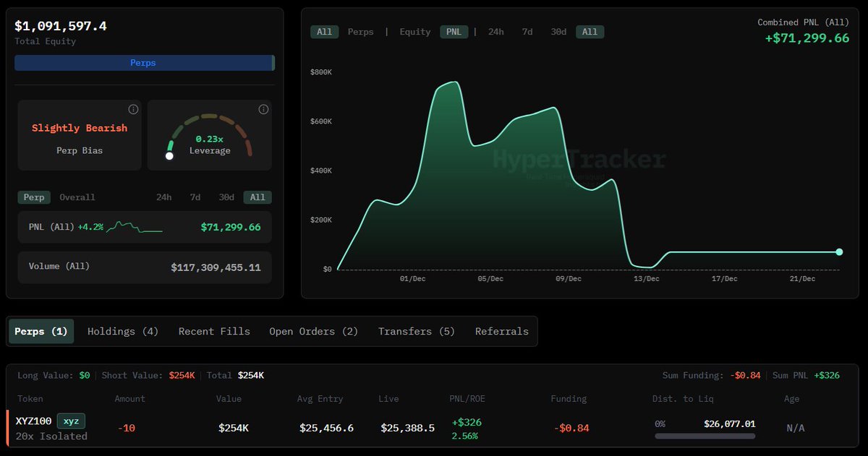Viewport: 868px width, 456px height.
Task: View the Transfers (5) tab
Action: (x=416, y=332)
